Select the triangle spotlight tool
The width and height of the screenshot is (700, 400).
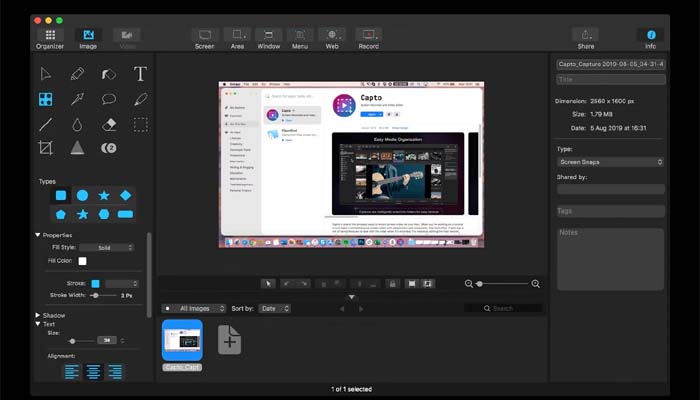[77, 148]
